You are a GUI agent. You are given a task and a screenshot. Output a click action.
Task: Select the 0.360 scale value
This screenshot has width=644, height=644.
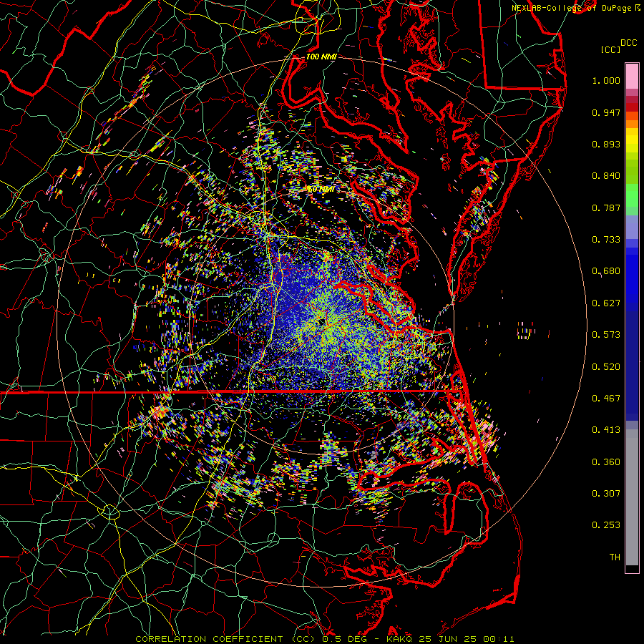tap(606, 462)
